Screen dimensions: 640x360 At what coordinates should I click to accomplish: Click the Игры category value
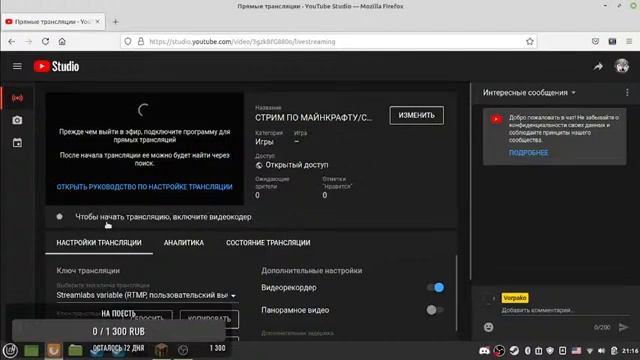coord(264,142)
